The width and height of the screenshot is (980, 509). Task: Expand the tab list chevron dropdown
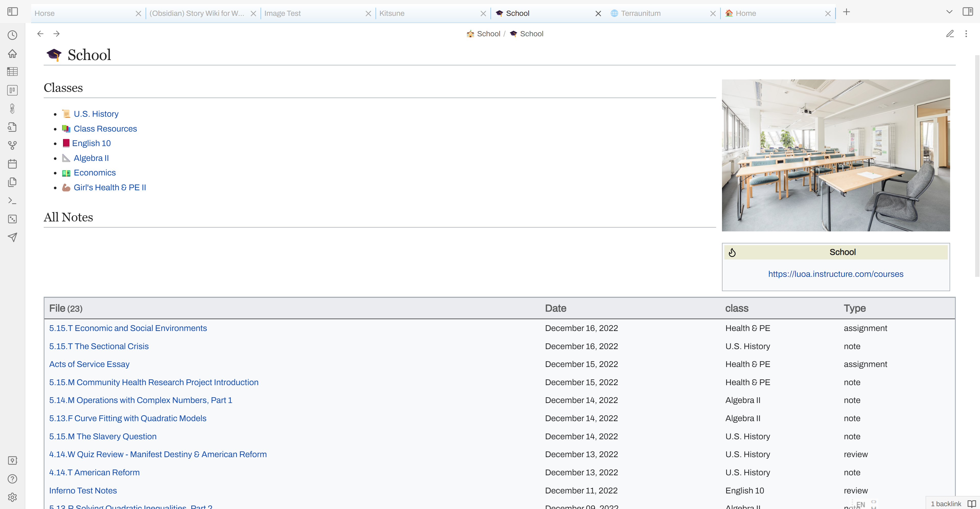949,11
